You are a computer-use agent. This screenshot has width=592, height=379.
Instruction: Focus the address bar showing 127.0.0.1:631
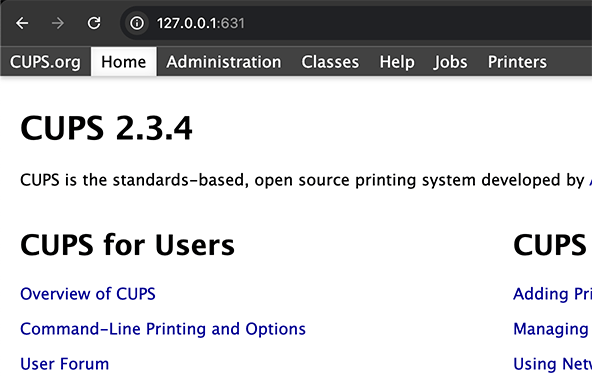click(355, 23)
